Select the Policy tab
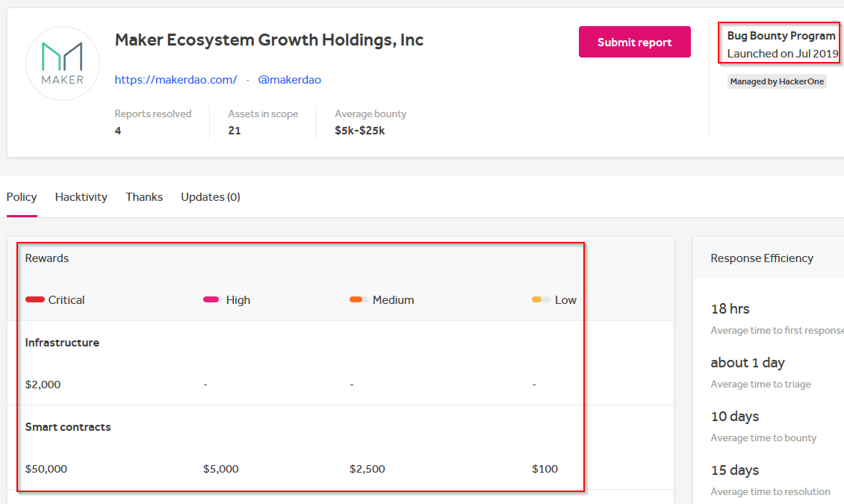The height and width of the screenshot is (504, 844). click(x=22, y=197)
